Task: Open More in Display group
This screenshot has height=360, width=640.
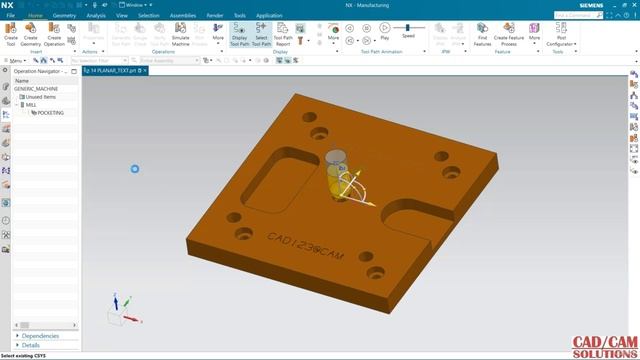Action: tap(333, 33)
